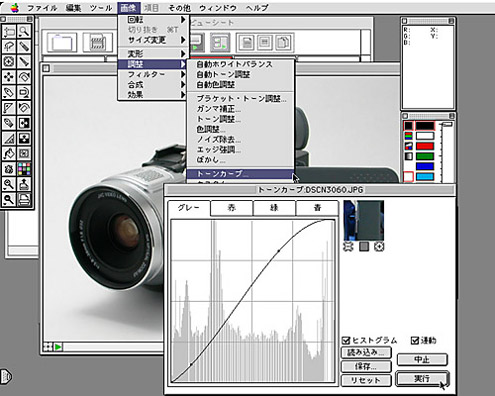Click the gray square icon under thumbnail

pos(364,247)
